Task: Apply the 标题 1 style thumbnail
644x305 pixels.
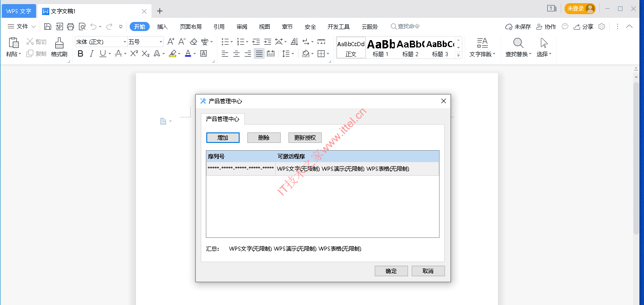Action: (381, 47)
